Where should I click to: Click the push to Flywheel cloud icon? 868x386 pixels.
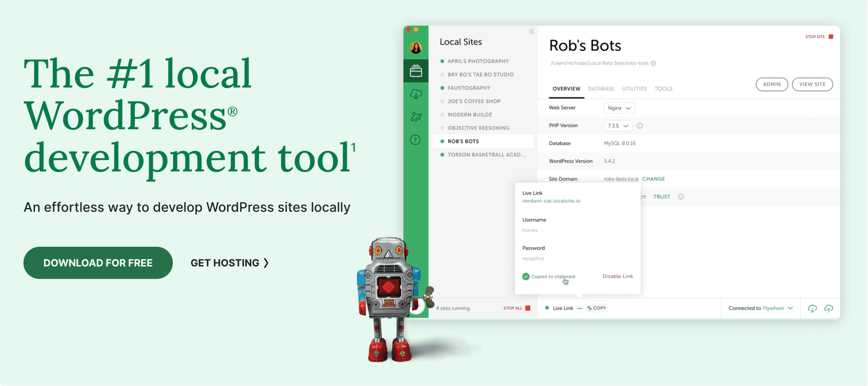point(829,308)
